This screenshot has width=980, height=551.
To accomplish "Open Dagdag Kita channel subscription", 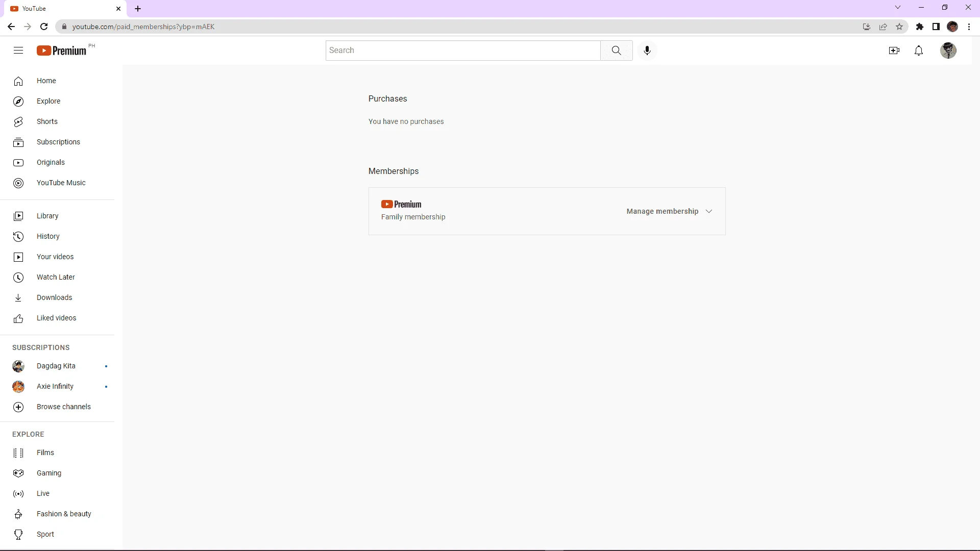I will coord(57,366).
